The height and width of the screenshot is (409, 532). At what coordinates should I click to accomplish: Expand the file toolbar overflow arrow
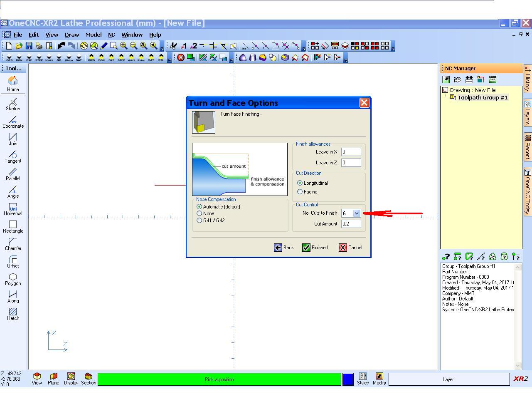click(162, 49)
